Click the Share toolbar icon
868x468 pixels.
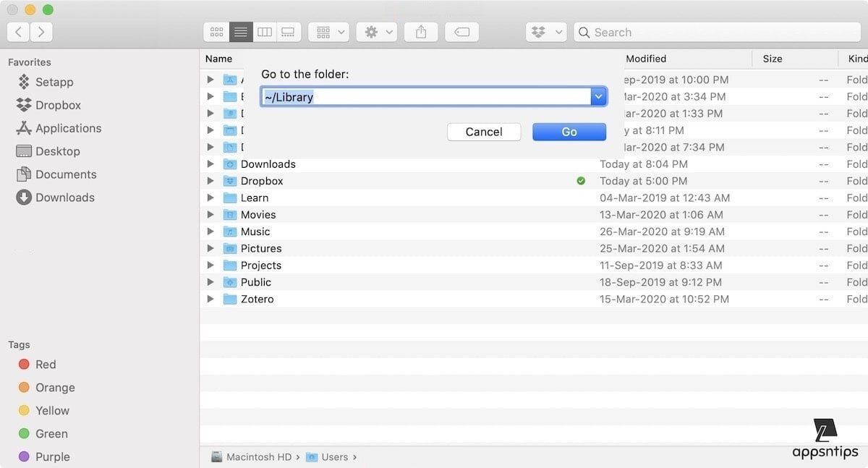tap(421, 32)
